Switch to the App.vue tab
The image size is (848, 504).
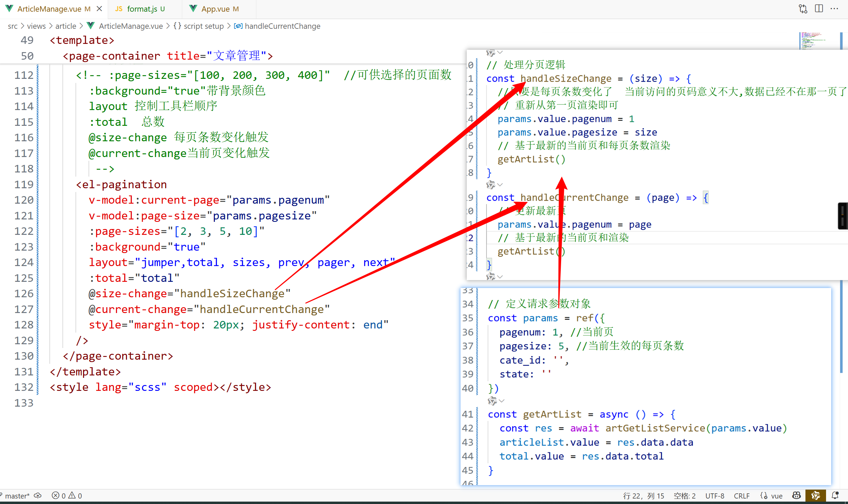tap(215, 9)
